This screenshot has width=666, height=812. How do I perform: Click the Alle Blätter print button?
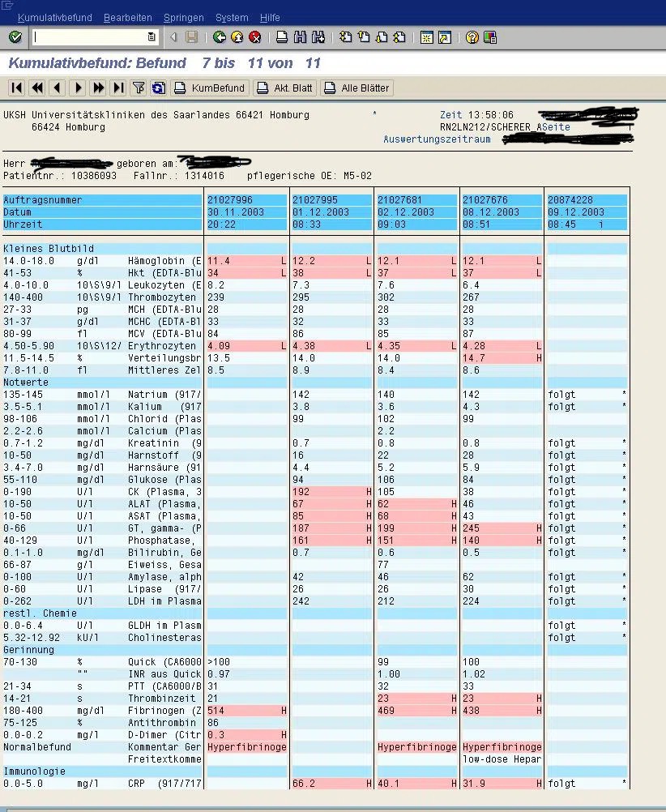pyautogui.click(x=356, y=88)
